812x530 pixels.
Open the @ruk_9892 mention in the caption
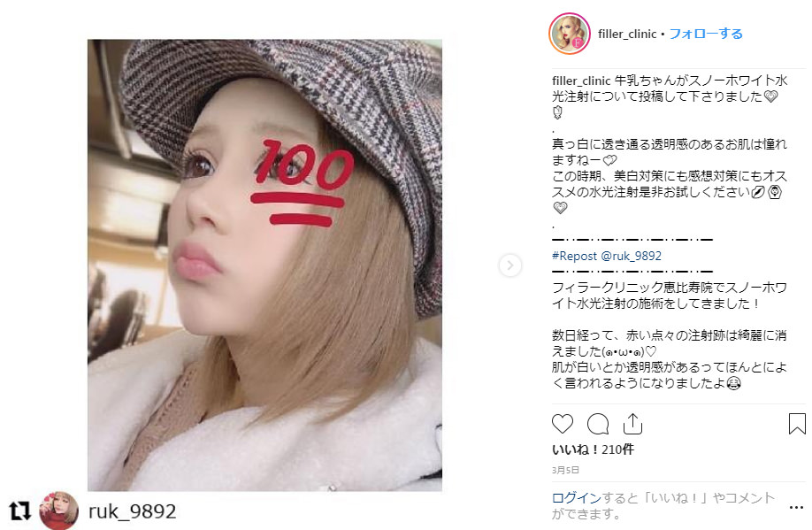coord(631,256)
